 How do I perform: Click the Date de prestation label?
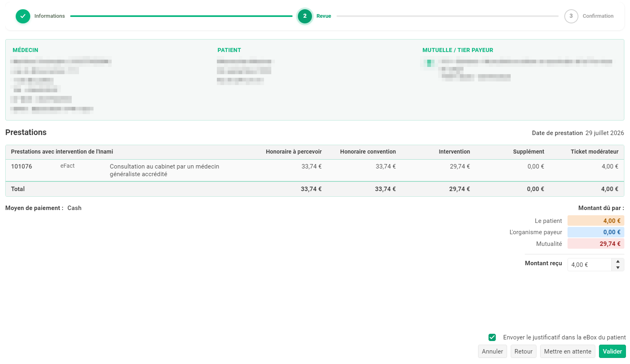[557, 133]
